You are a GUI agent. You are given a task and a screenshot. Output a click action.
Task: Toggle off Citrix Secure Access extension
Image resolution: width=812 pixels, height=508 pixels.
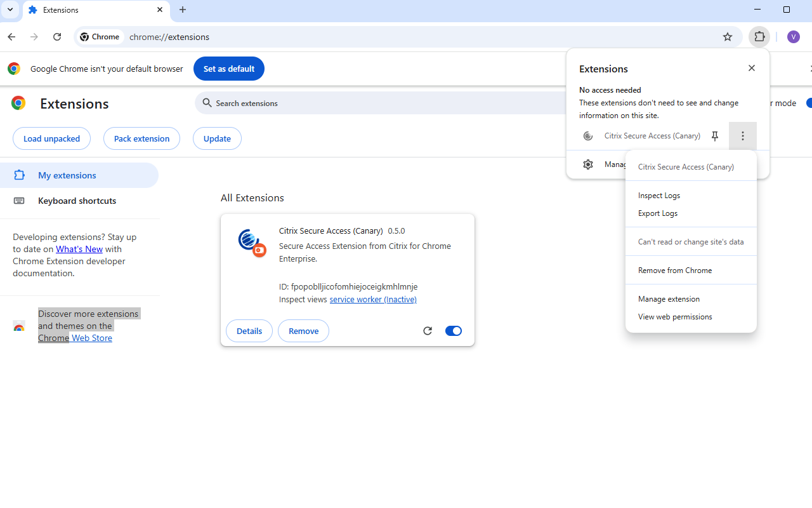pos(454,331)
